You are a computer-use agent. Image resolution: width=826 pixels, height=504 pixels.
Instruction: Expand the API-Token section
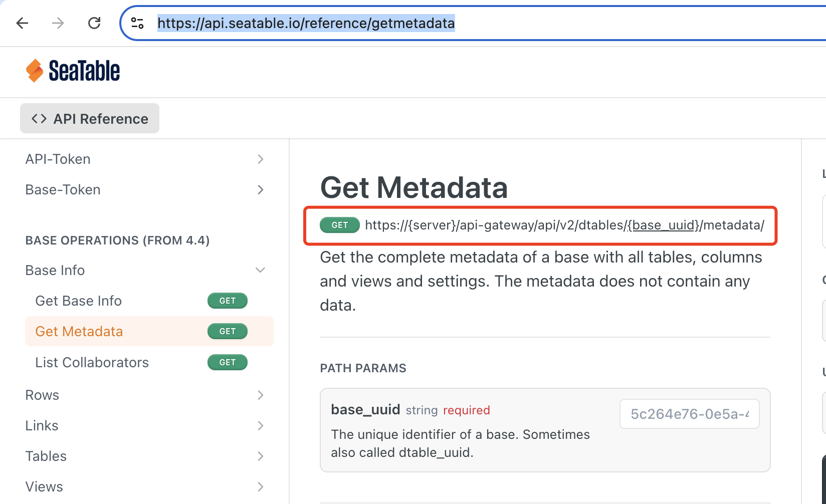[260, 159]
